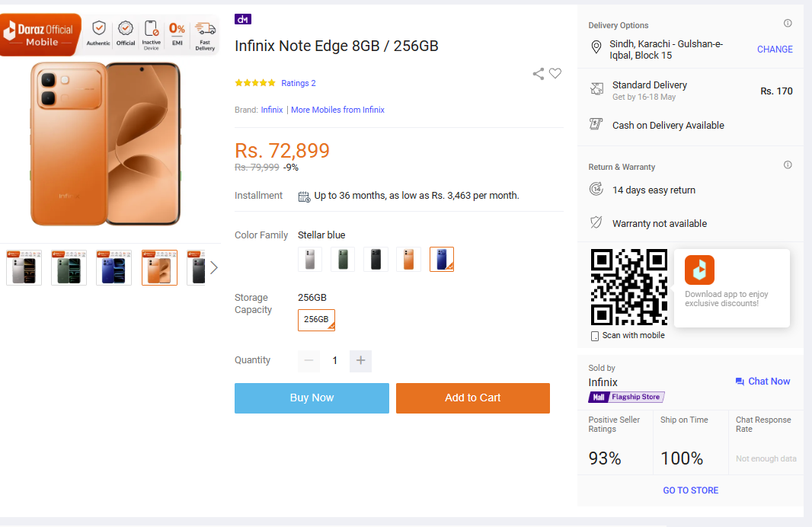Image resolution: width=812 pixels, height=527 pixels.
Task: Choose the orange color variant swatch
Action: click(408, 260)
